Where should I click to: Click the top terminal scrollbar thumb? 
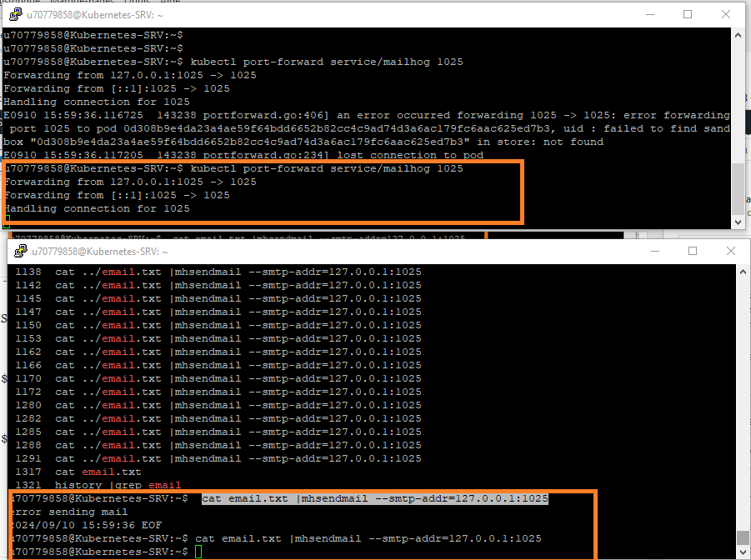[x=738, y=187]
